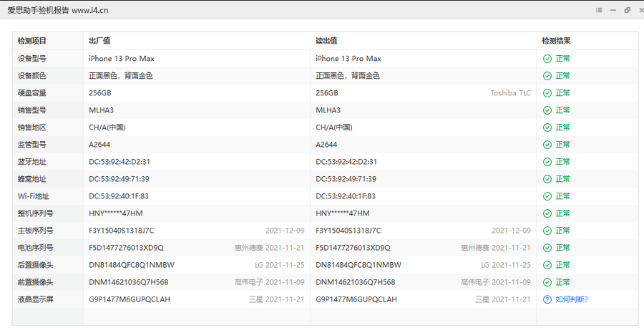
Task: Select the 液晶显示屏 row label
Action: coord(35,299)
